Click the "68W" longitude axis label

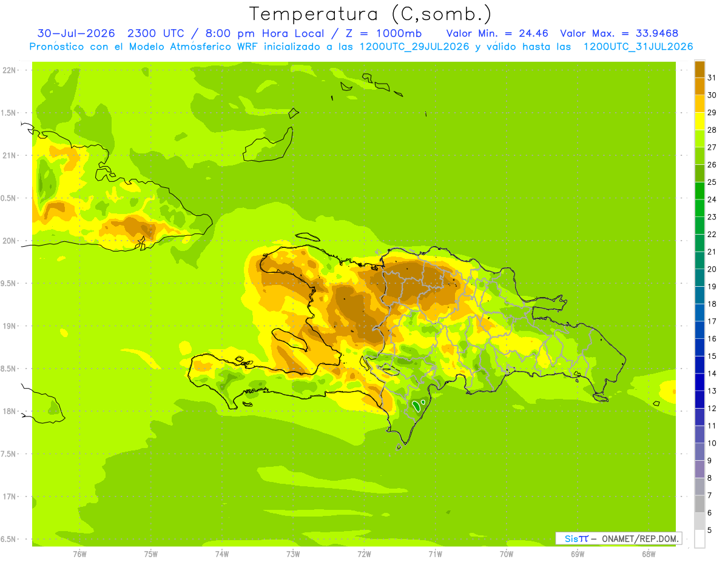[649, 554]
